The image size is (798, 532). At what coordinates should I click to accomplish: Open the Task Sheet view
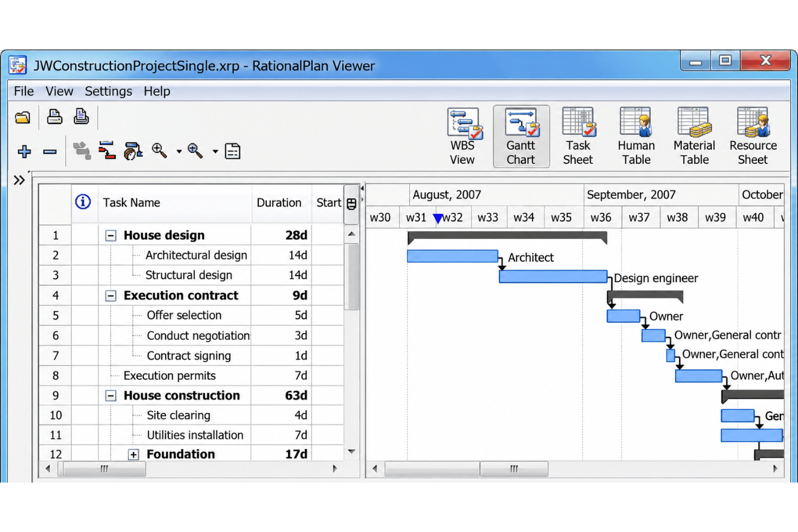(578, 136)
